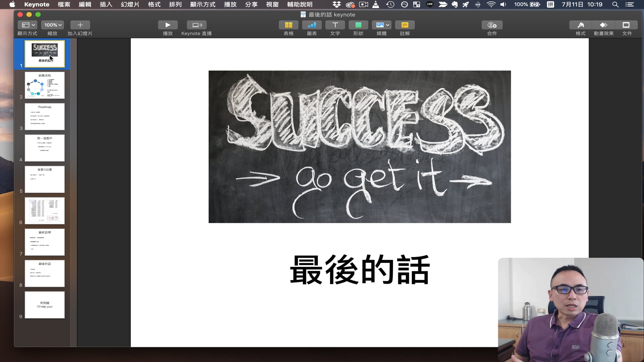This screenshot has width=644, height=362.
Task: Open Spotlight search in the menu bar
Action: pos(615,4)
